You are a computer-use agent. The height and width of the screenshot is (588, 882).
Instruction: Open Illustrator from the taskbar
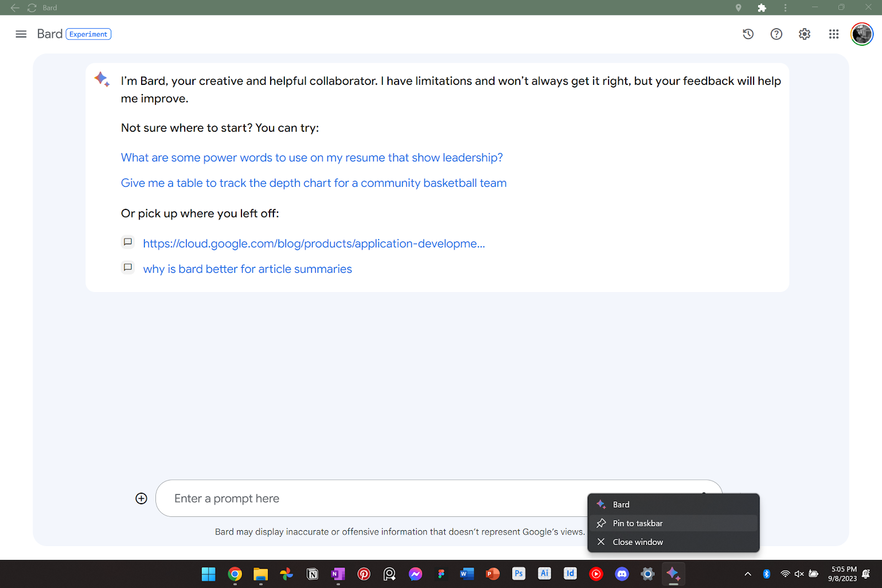tap(545, 574)
